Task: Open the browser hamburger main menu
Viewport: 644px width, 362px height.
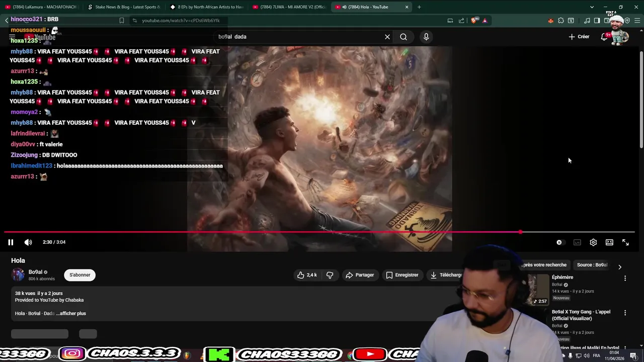Action: (x=637, y=21)
